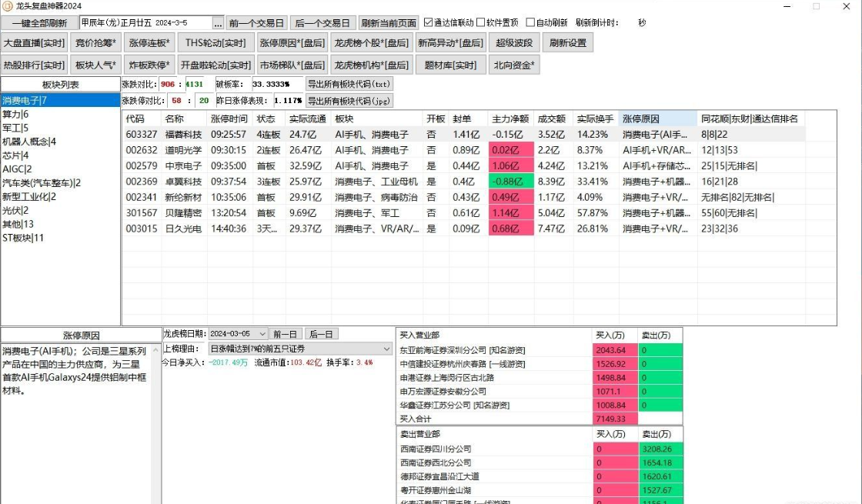Select 机器人概念|4 in the sector list

click(28, 142)
